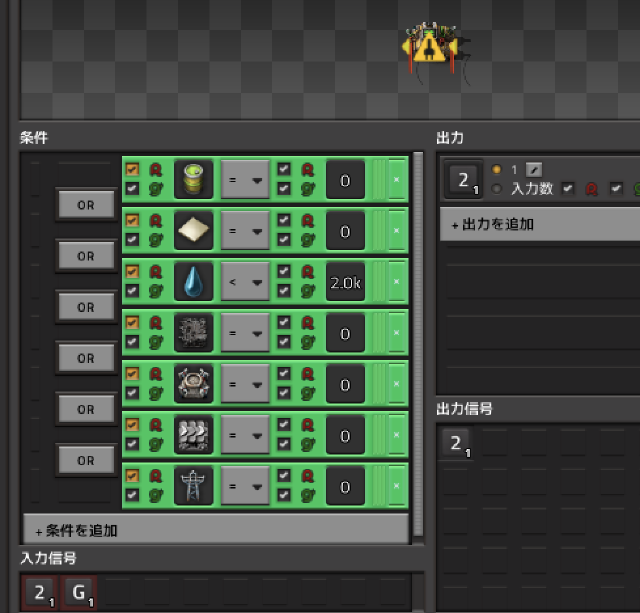Select the water drop signal slot
The height and width of the screenshot is (613, 640).
pyautogui.click(x=193, y=282)
